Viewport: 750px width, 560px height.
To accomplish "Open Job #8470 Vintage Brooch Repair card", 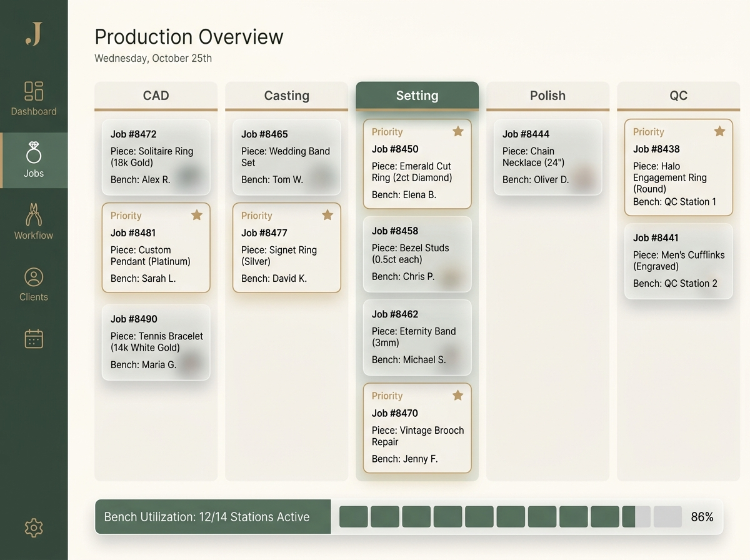I will coord(417,428).
